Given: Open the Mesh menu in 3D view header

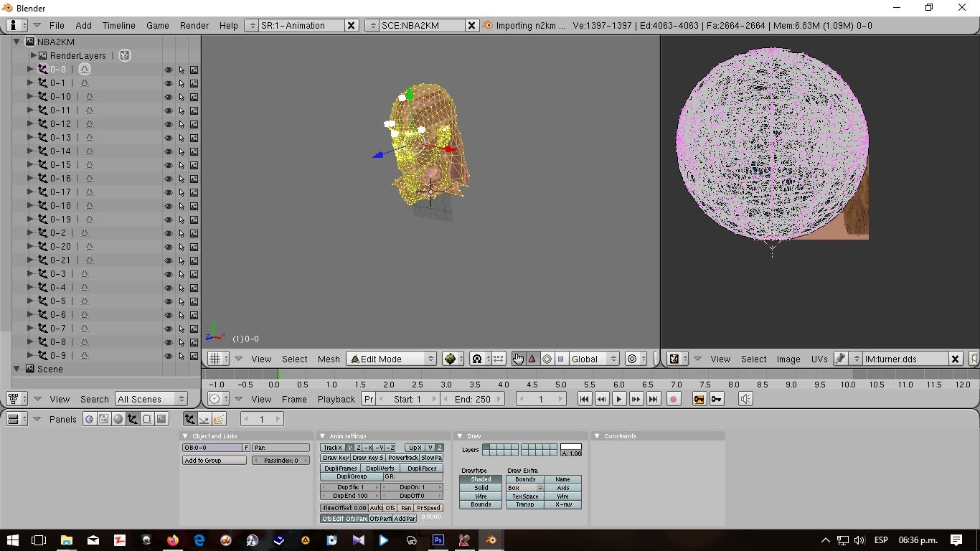Looking at the screenshot, I should (x=329, y=359).
